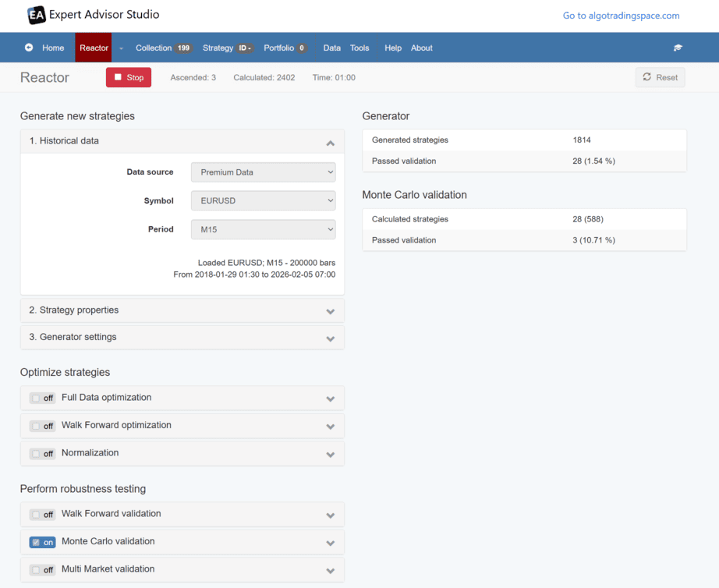Open the Period dropdown showing M15
This screenshot has height=588, width=719.
point(263,229)
